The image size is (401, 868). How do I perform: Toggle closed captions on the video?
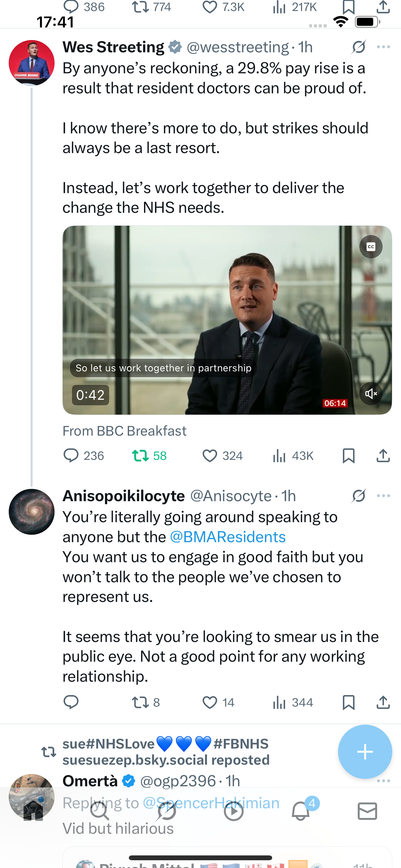tap(371, 247)
